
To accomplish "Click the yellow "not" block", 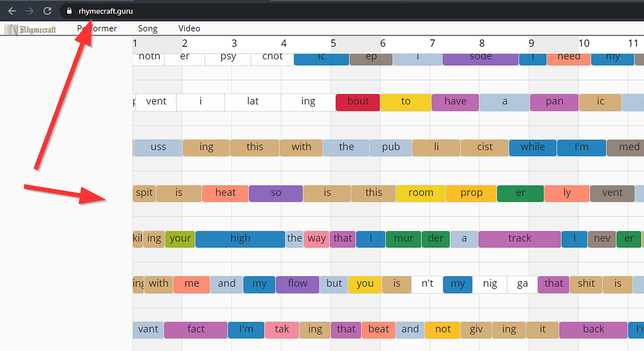I will [442, 330].
